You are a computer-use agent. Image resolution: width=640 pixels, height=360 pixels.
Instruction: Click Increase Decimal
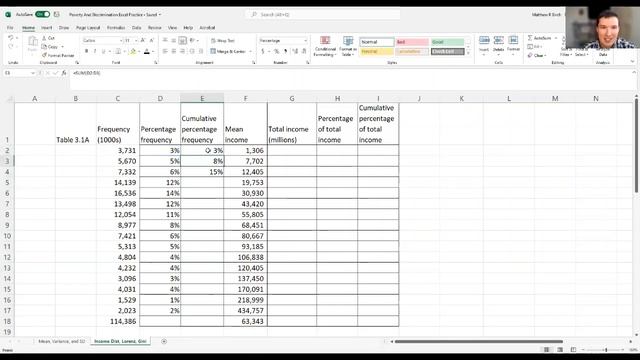click(x=295, y=51)
